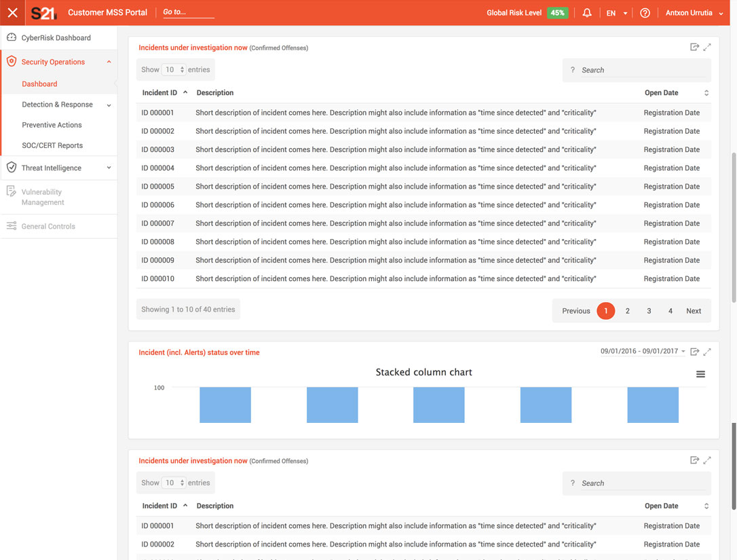Viewport: 737px width, 560px height.
Task: Expand top incidents panel to fullscreen
Action: [x=707, y=47]
